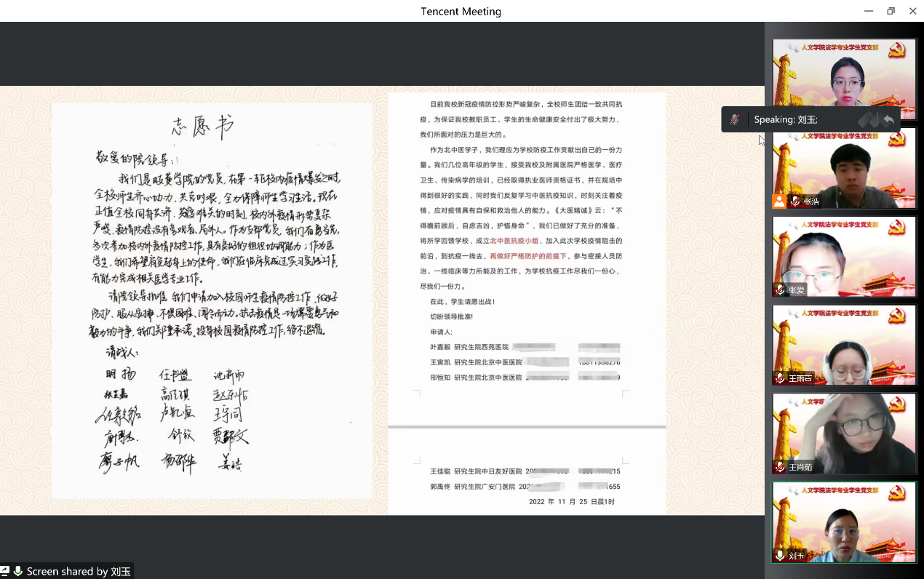Click the green mic icon in screen-share label
The height and width of the screenshot is (579, 924).
click(x=18, y=572)
